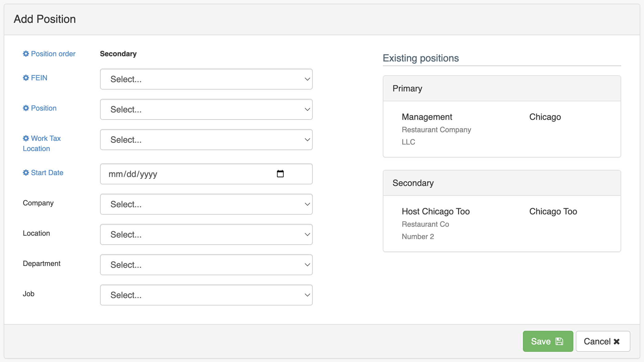Click the Start Date blue label link
Image resolution: width=644 pixels, height=362 pixels.
pyautogui.click(x=47, y=172)
